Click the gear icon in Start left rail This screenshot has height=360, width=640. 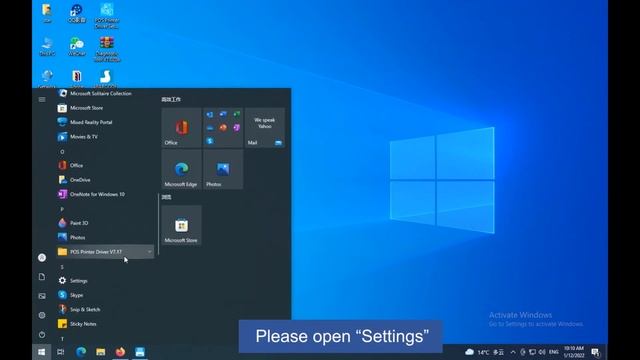(42, 315)
